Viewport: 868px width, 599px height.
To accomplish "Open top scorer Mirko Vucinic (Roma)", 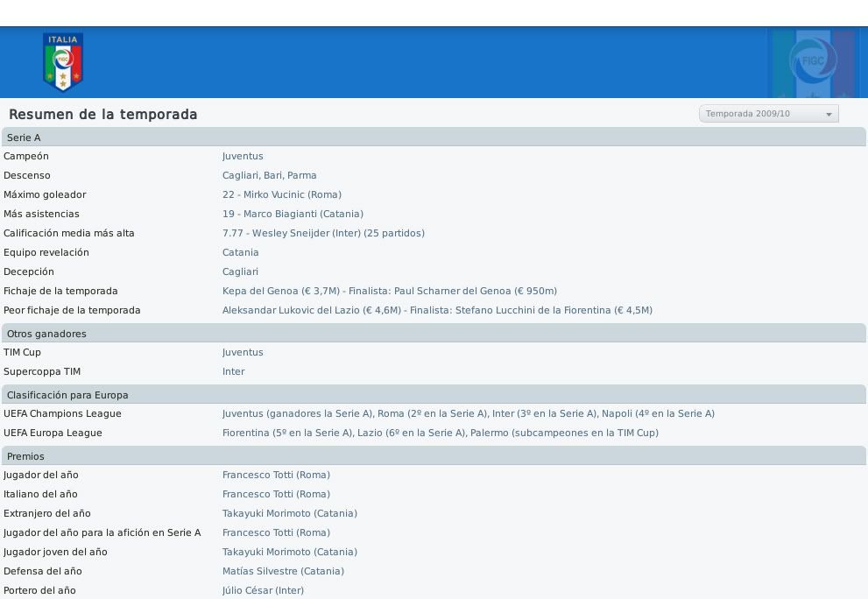I will point(282,195).
